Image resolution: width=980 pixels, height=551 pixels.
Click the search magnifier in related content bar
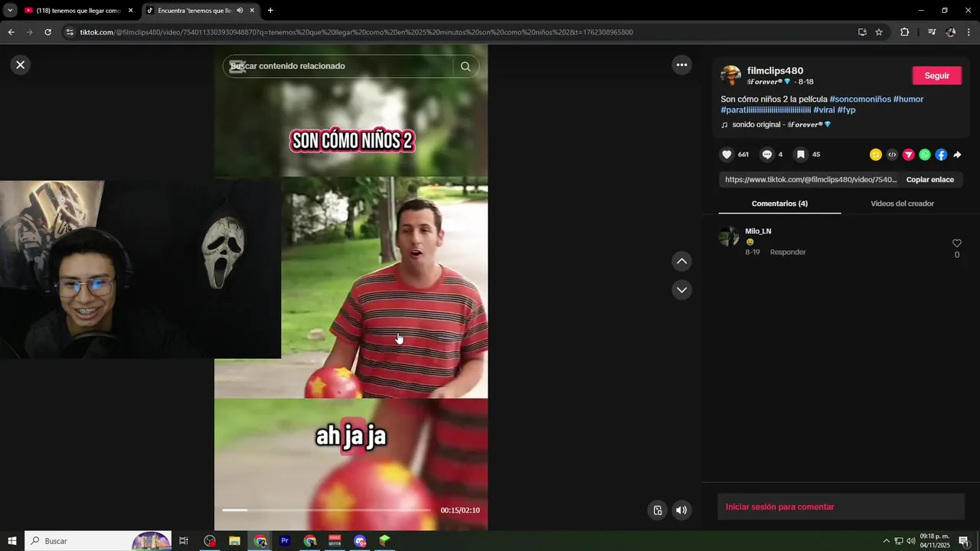click(465, 67)
